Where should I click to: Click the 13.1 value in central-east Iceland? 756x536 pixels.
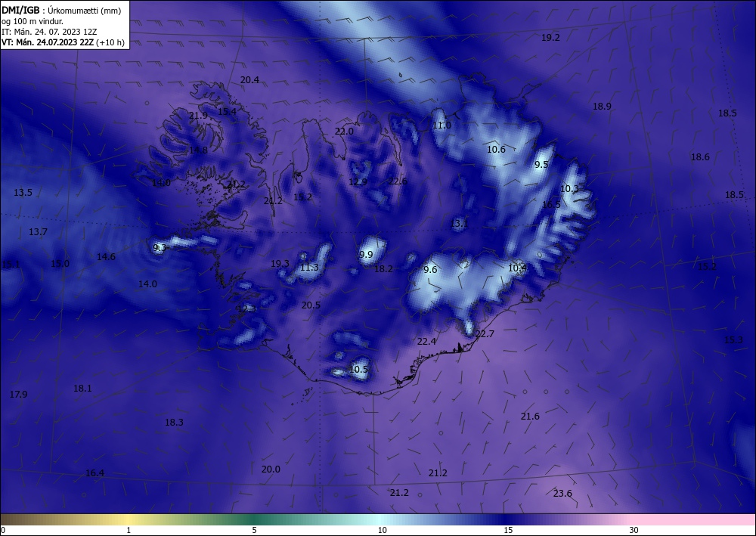click(x=459, y=224)
